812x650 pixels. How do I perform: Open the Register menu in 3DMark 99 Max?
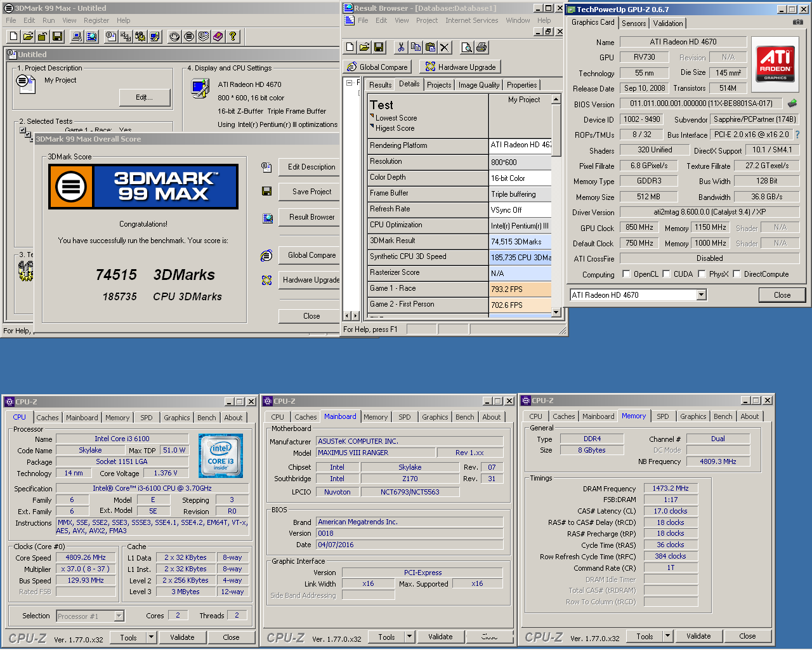click(96, 20)
